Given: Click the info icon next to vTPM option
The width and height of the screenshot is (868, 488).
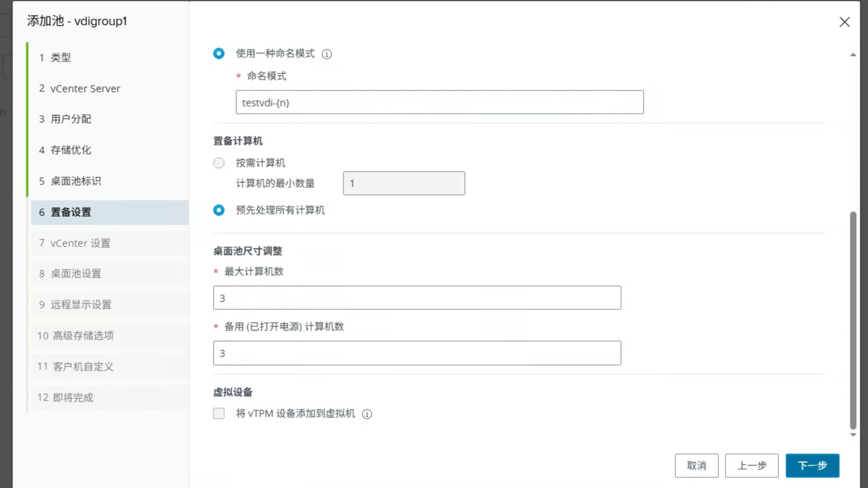Looking at the screenshot, I should [x=367, y=414].
